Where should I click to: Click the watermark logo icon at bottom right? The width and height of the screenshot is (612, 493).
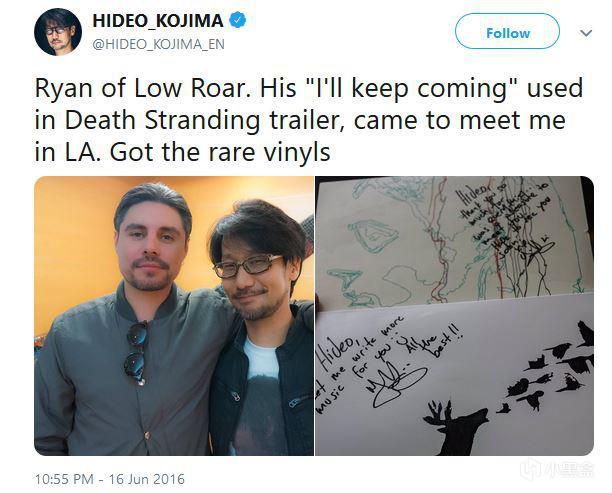click(533, 470)
